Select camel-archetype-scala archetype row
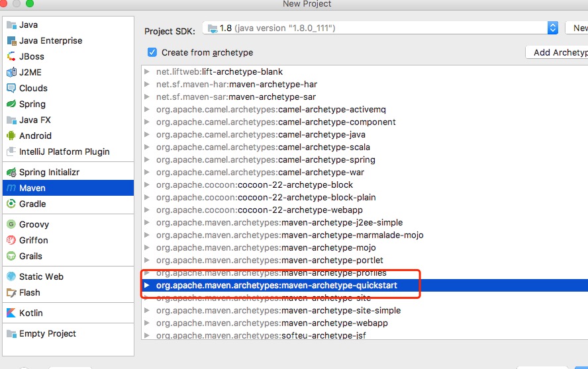588x369 pixels. [x=365, y=147]
